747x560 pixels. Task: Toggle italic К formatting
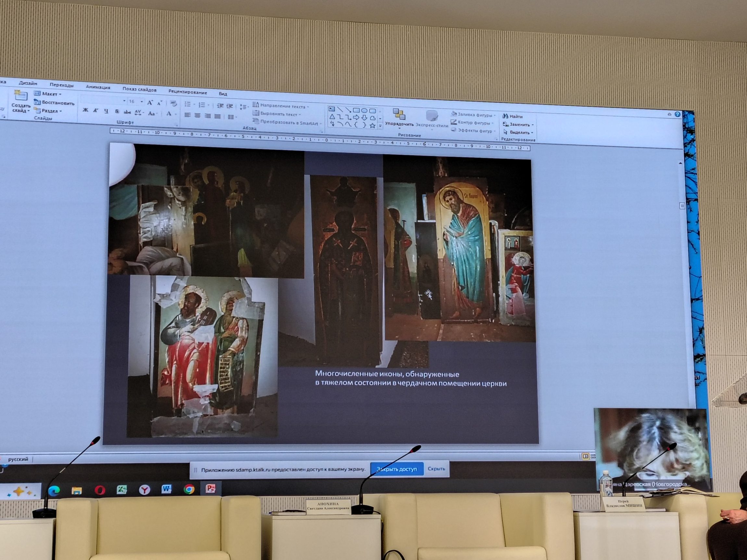(x=95, y=111)
